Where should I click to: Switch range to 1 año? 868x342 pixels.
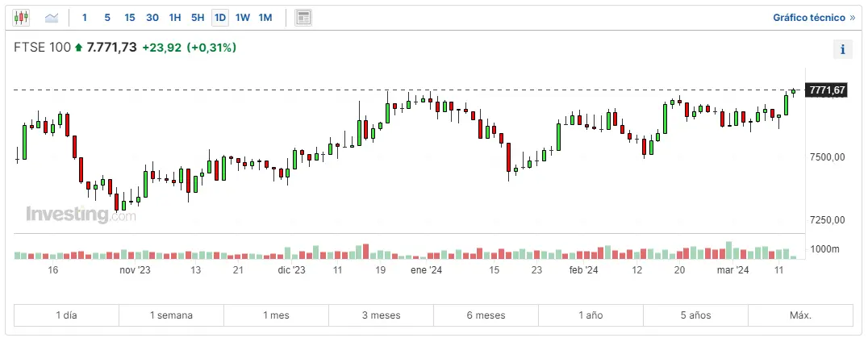590,315
